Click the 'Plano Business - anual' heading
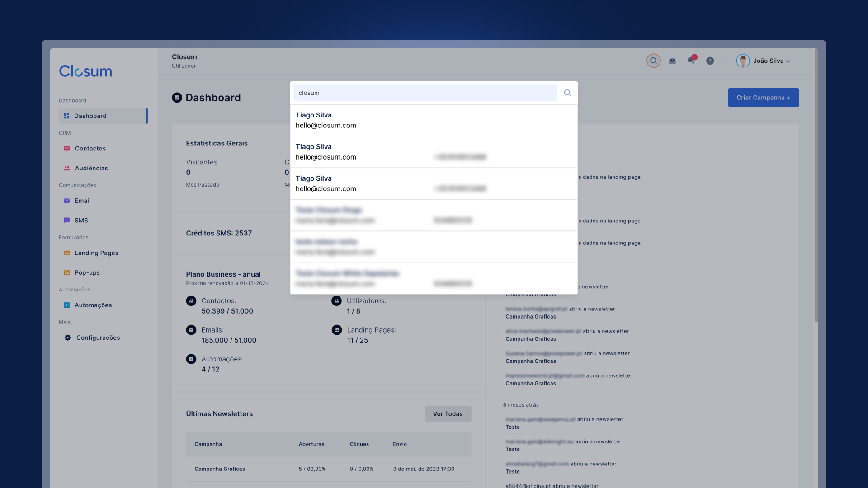The height and width of the screenshot is (488, 868). pos(223,274)
